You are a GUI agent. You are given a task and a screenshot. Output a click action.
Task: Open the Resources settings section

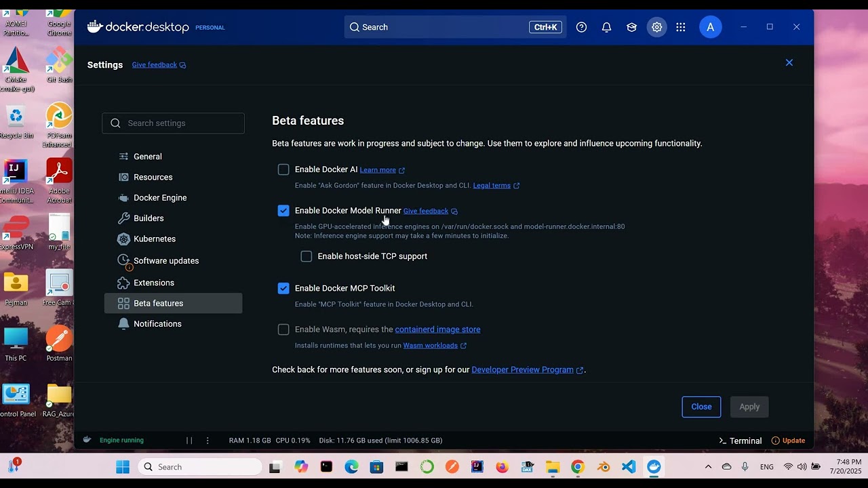pos(173,177)
